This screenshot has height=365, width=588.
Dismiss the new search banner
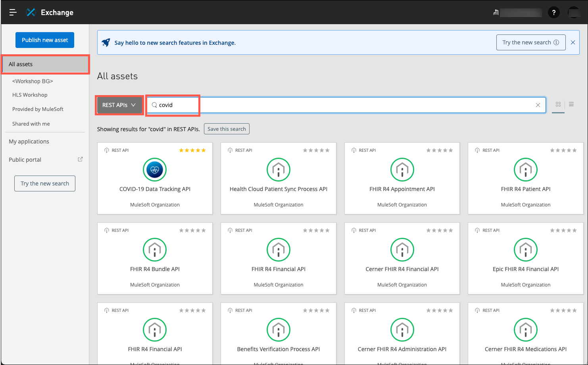coord(573,42)
